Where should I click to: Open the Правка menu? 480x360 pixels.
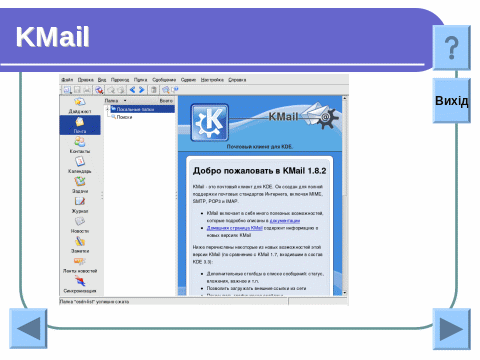[86, 80]
